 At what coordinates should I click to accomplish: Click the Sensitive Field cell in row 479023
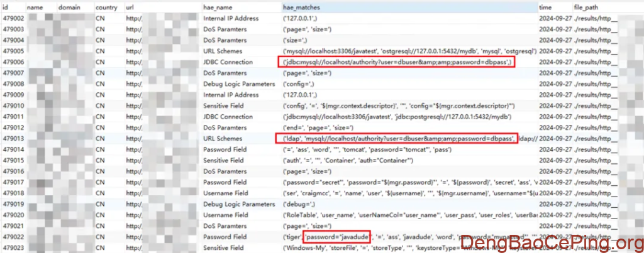click(225, 247)
